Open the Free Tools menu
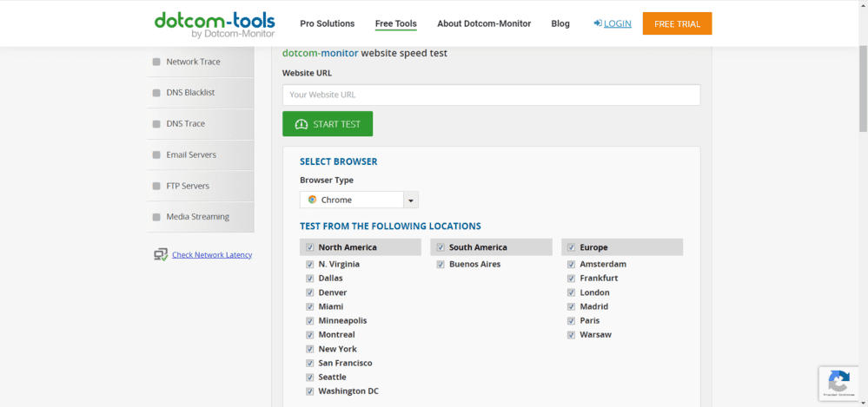 (395, 23)
